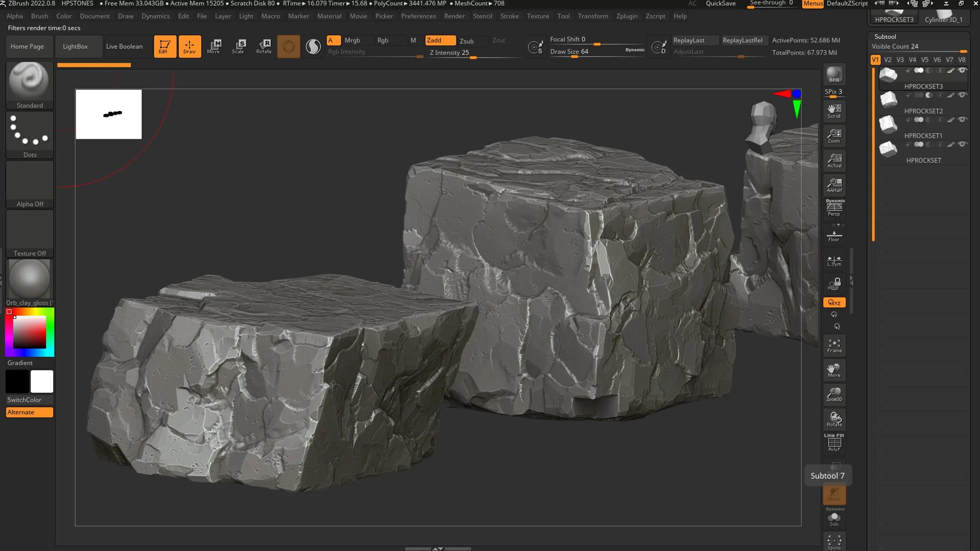Hide the HPROCKSET2 subtool with eye icon
Image resolution: width=980 pixels, height=551 pixels.
[962, 95]
